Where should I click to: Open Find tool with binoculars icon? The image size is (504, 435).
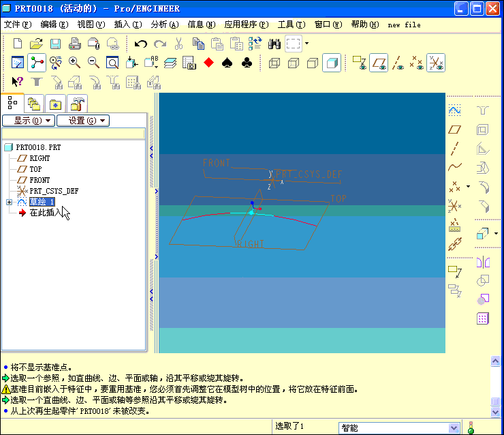coord(274,44)
